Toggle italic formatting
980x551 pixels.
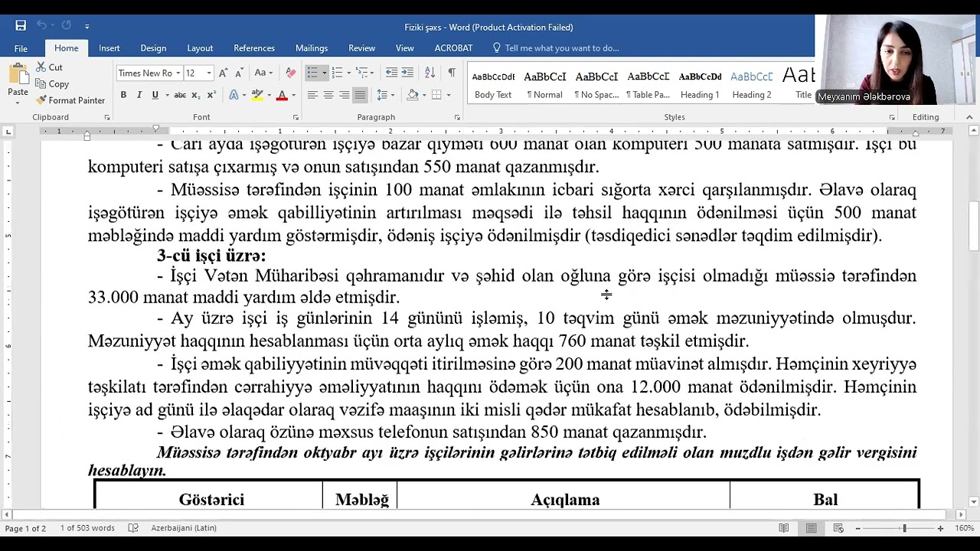[x=139, y=95]
